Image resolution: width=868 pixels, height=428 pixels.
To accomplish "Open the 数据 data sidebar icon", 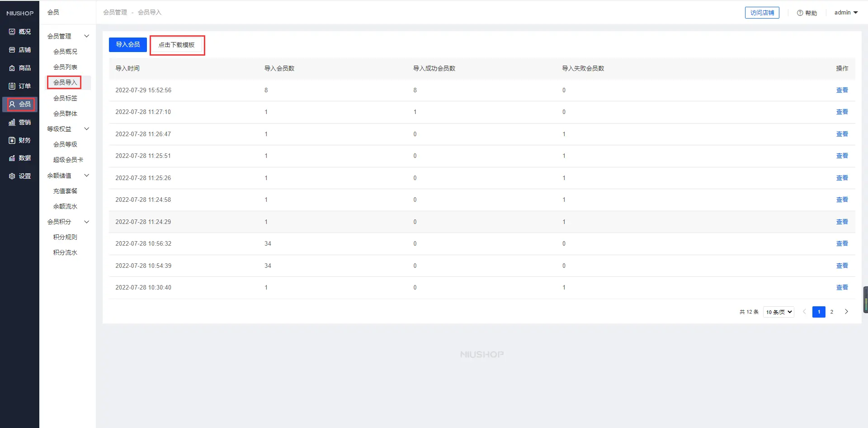I will (12, 158).
